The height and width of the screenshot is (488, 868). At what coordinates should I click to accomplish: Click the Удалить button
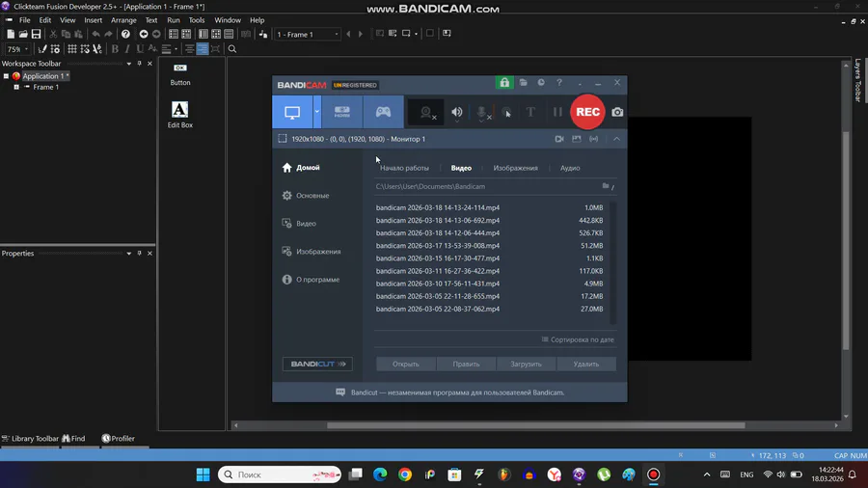click(586, 364)
